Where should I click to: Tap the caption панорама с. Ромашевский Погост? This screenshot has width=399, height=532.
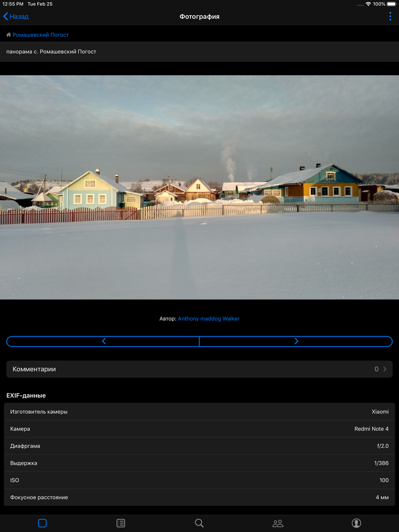coord(51,51)
